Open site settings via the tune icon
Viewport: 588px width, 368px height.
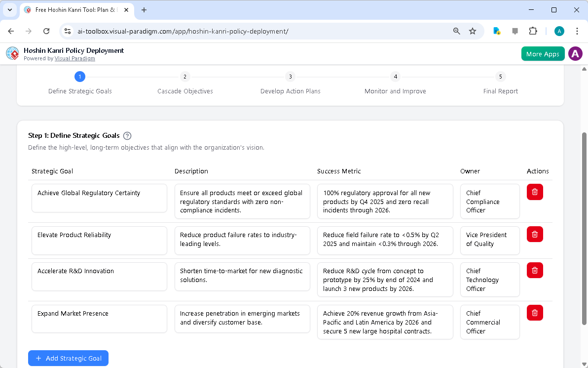click(67, 31)
